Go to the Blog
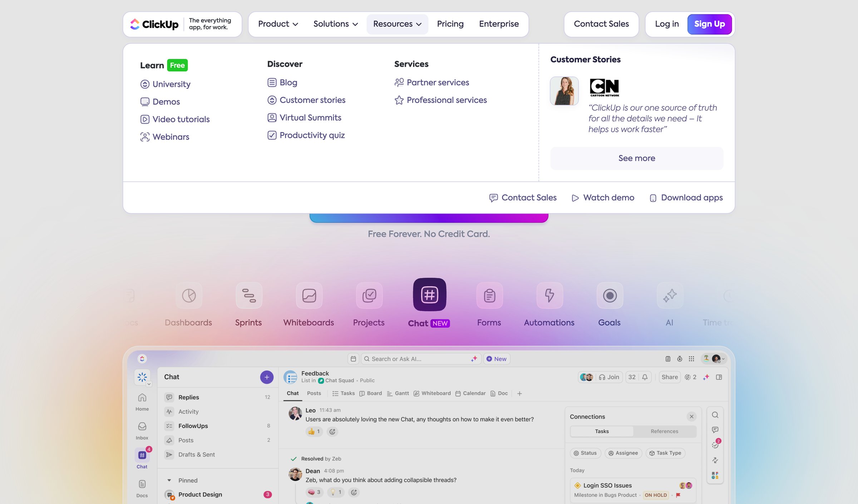Viewport: 858px width, 504px height. click(x=282, y=82)
